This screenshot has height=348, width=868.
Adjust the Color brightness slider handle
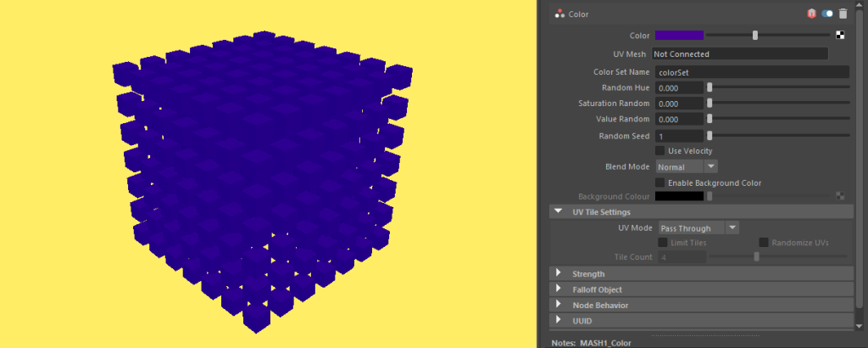pos(755,36)
